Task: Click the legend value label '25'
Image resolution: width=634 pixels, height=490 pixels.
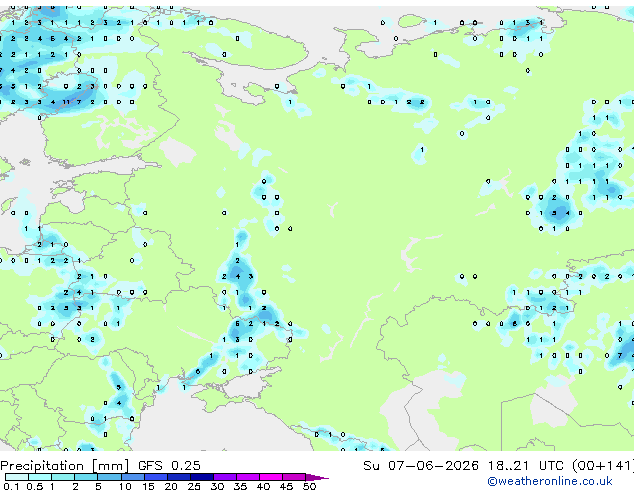Action: [x=194, y=486]
